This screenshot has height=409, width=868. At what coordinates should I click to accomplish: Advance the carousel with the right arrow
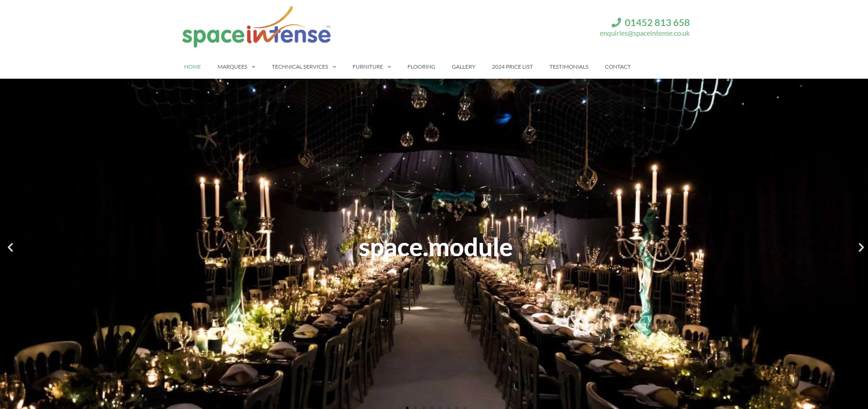pyautogui.click(x=861, y=248)
